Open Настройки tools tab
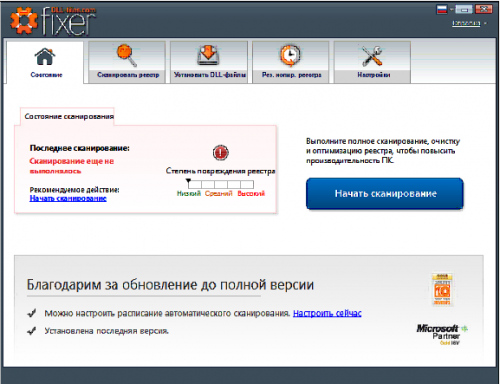 click(x=372, y=62)
